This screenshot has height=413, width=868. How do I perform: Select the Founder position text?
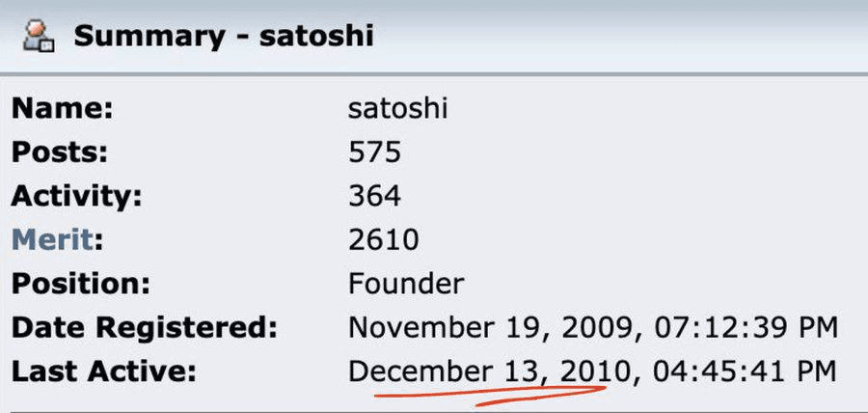[406, 285]
